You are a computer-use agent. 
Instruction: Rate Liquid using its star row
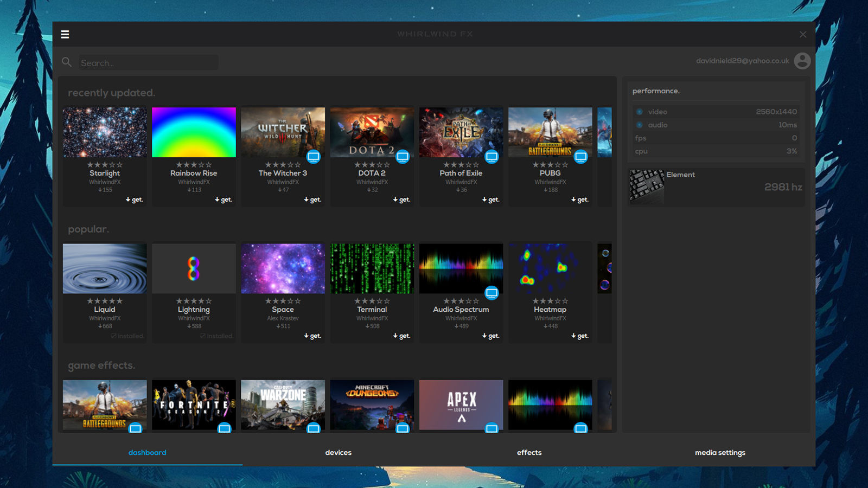pyautogui.click(x=105, y=301)
